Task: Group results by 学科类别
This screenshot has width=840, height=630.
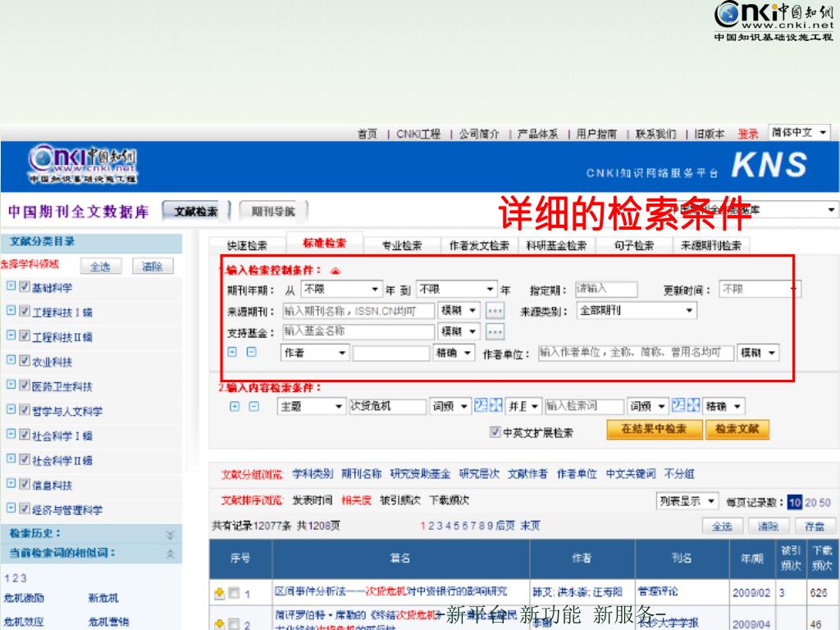Action: click(313, 473)
